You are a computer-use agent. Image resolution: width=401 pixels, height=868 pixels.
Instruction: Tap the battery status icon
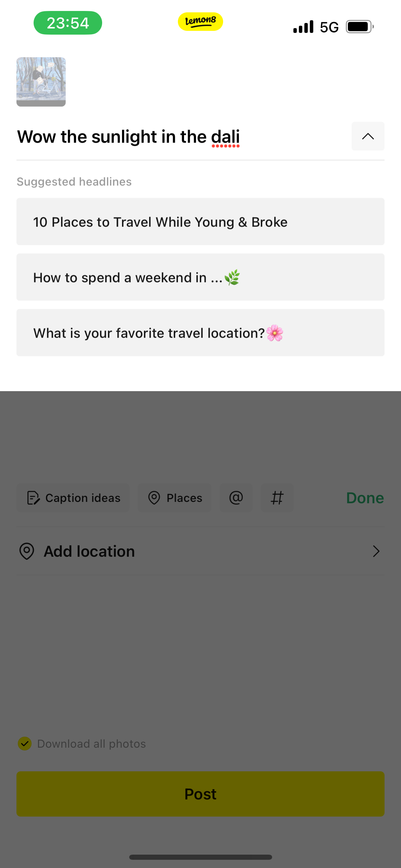point(360,27)
